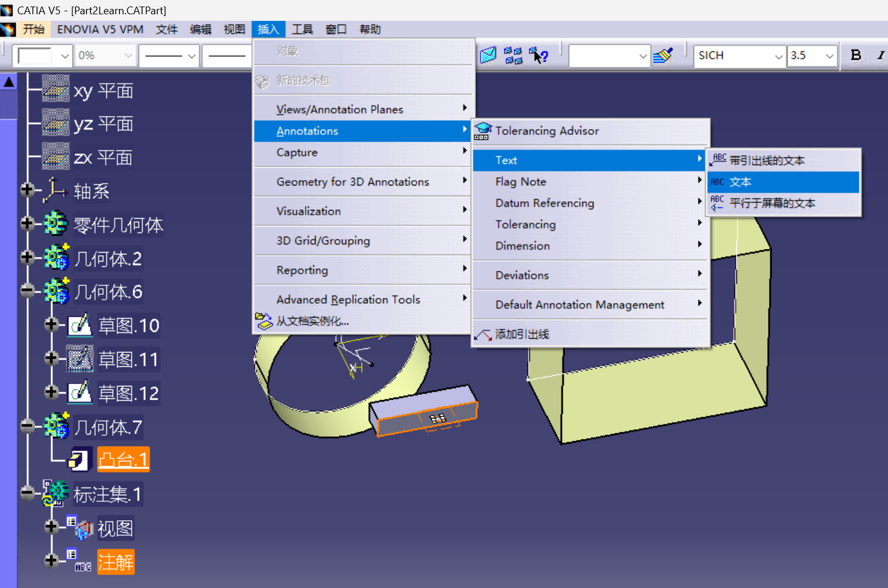Click the 凸台.1 pad feature icon
The image size is (888, 588).
click(x=80, y=460)
